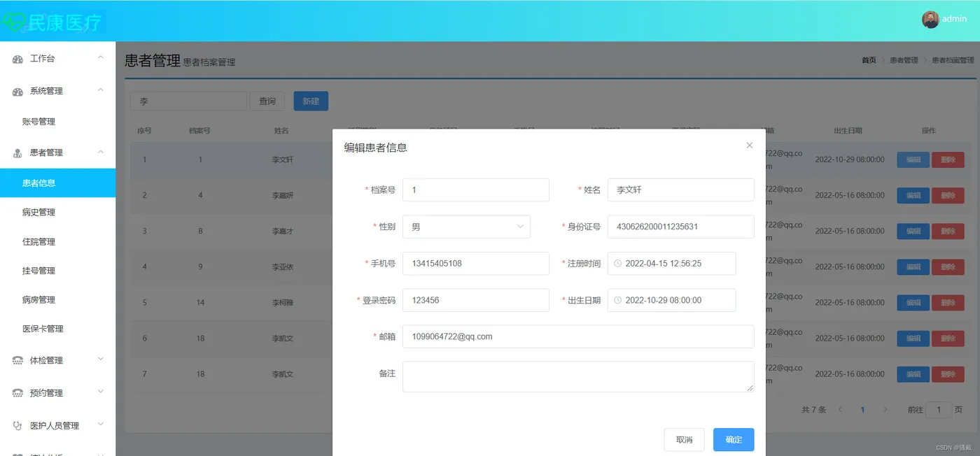Screen dimensions: 980x456
Task: Select page 1 in pagination
Action: point(862,410)
